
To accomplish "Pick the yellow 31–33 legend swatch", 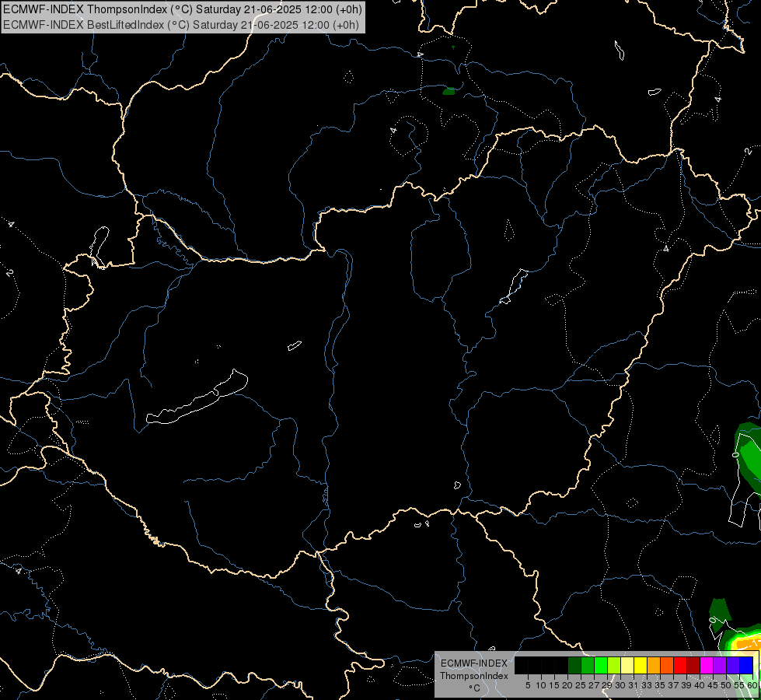I will point(641,665).
